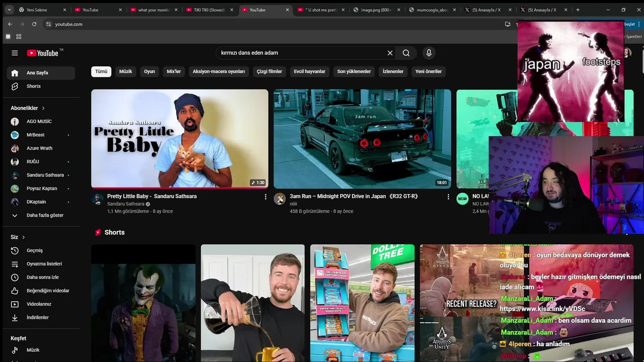The height and width of the screenshot is (362, 644).
Task: Reload the page with browser refresh
Action: coord(34,24)
